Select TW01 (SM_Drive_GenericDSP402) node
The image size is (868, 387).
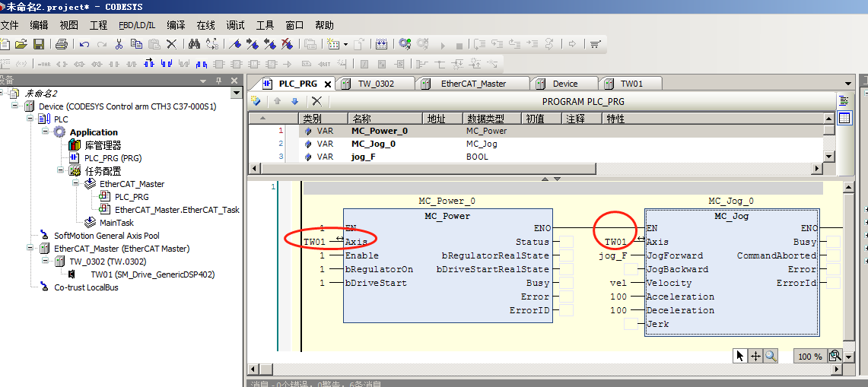tap(153, 274)
